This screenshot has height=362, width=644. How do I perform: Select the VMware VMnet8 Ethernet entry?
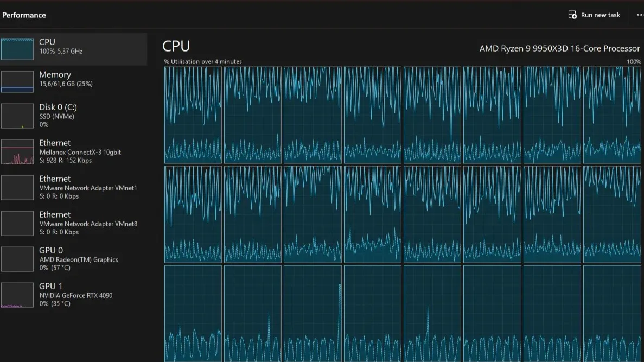(74, 223)
